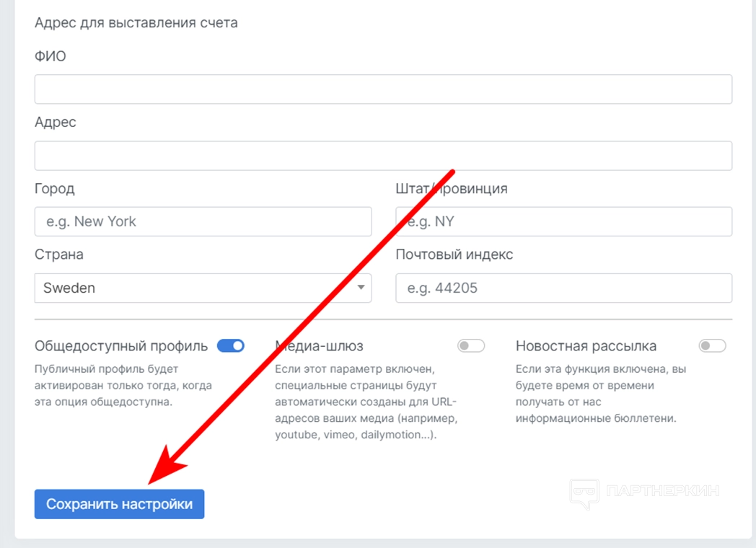Click the Партнеркин chat bubble logo icon
Image resolution: width=756 pixels, height=548 pixels.
click(584, 492)
